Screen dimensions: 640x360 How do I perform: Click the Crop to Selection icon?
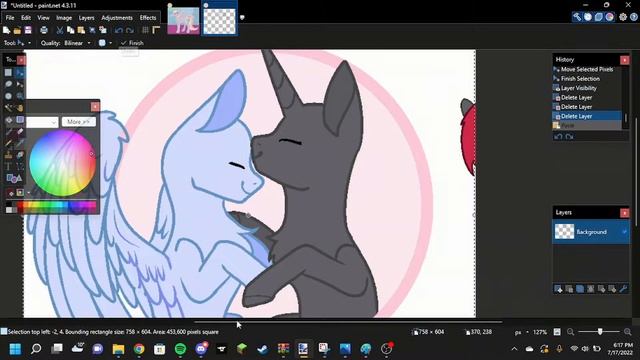[92, 30]
